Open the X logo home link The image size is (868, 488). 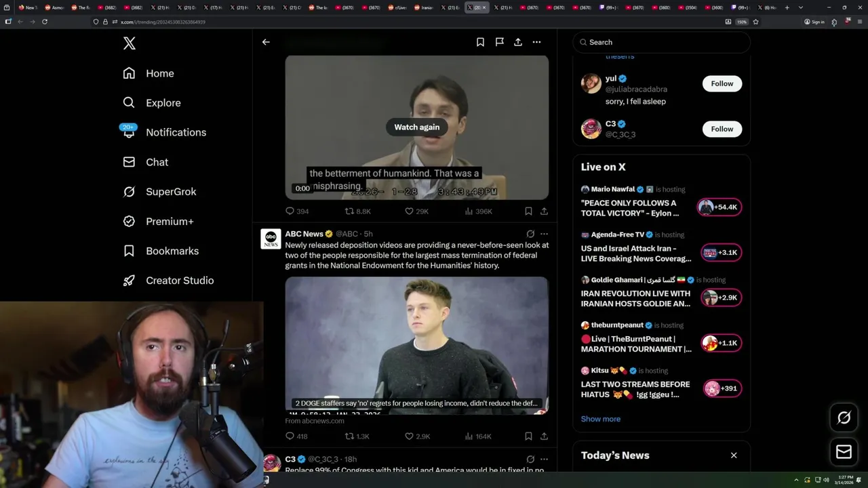click(130, 43)
